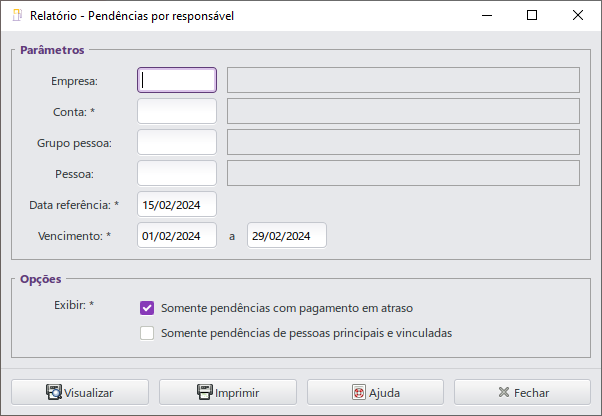Click the Ajuda lifebuoy icon
Viewport: 602px width, 416px height.
click(x=359, y=393)
